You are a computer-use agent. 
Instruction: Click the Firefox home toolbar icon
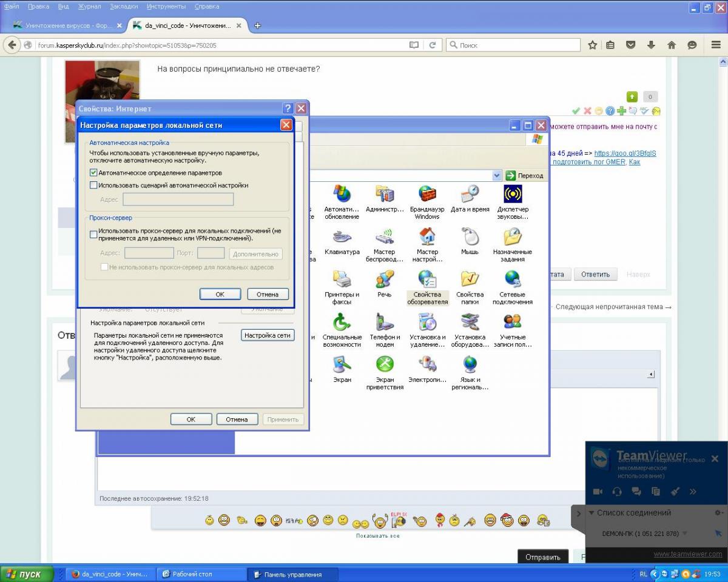672,45
